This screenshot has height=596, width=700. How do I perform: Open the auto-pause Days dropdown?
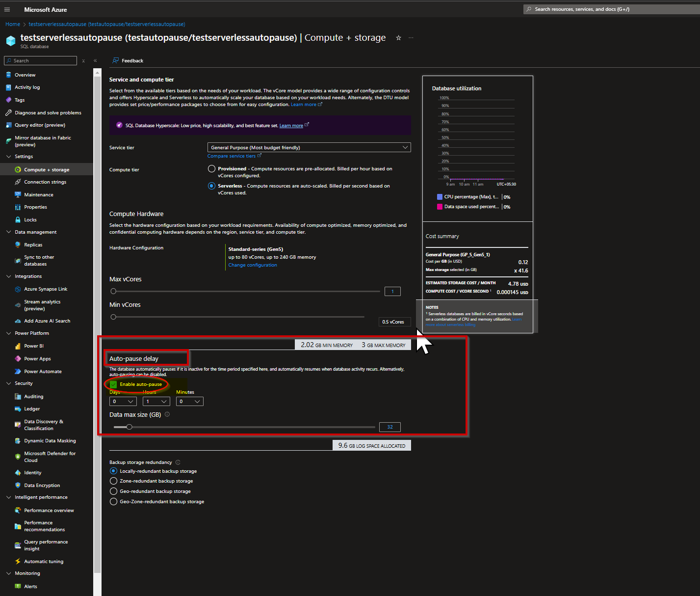[123, 401]
